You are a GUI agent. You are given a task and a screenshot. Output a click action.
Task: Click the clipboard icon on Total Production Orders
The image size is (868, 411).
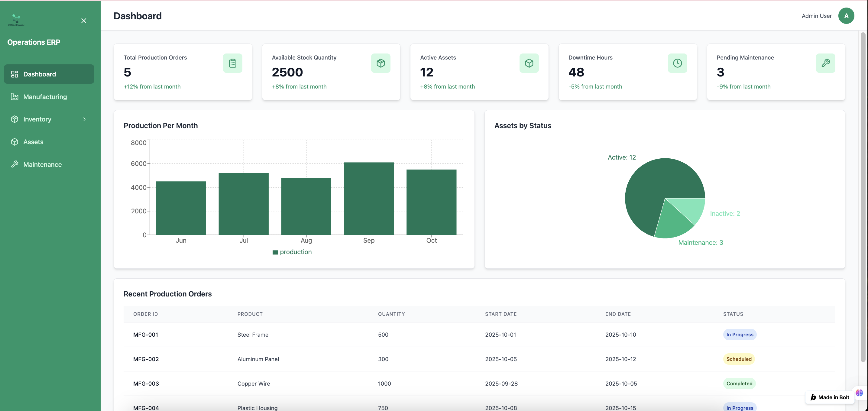point(232,63)
